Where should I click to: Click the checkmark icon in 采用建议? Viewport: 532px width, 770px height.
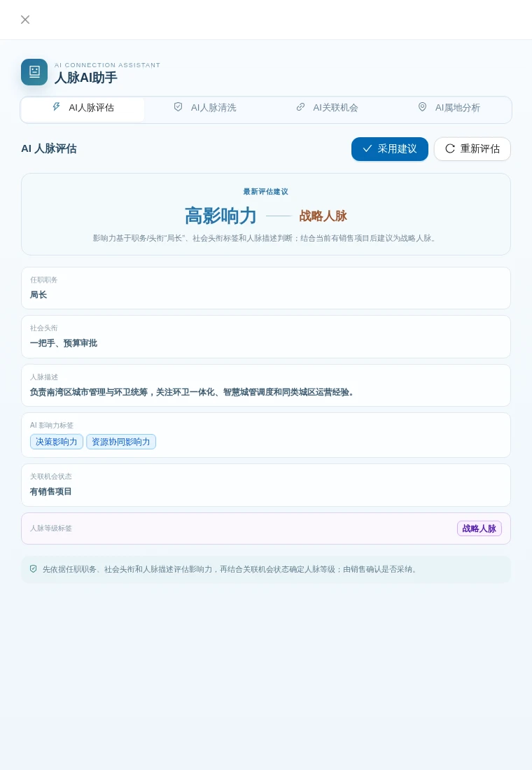coord(367,148)
